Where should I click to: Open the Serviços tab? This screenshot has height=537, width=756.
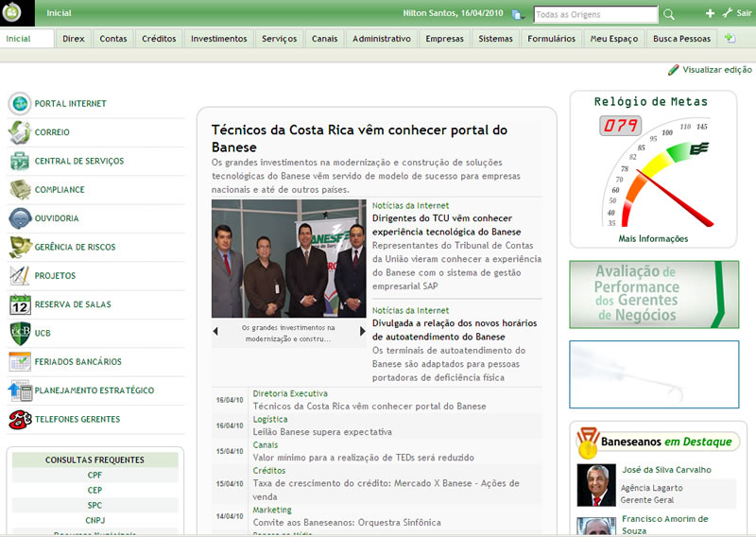[279, 39]
